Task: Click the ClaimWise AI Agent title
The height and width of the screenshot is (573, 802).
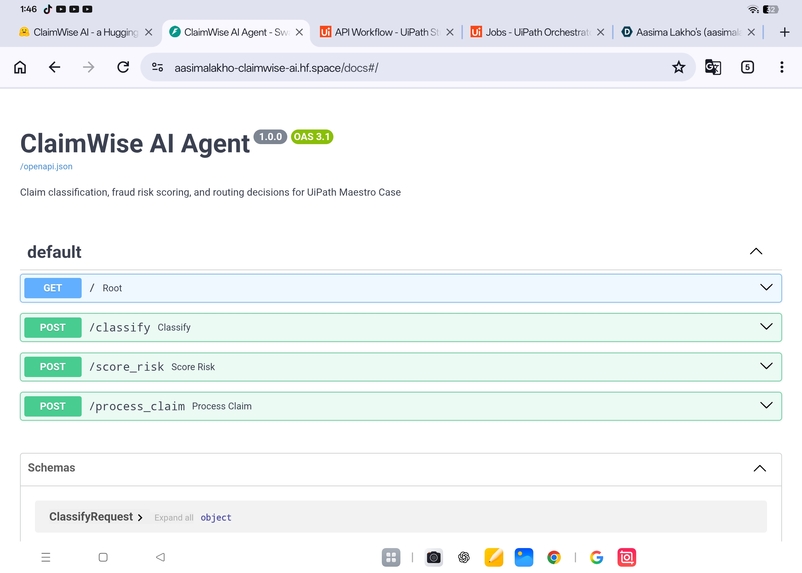Action: coord(135,143)
